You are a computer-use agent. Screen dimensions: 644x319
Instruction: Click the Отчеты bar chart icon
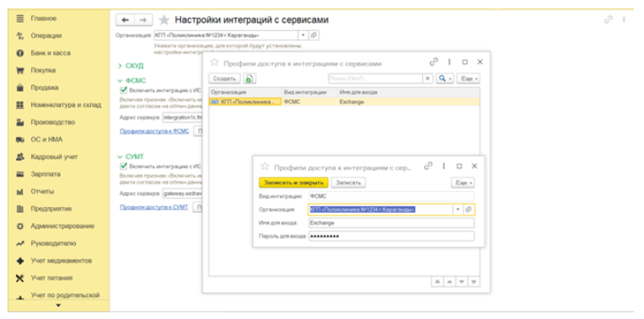click(x=19, y=191)
